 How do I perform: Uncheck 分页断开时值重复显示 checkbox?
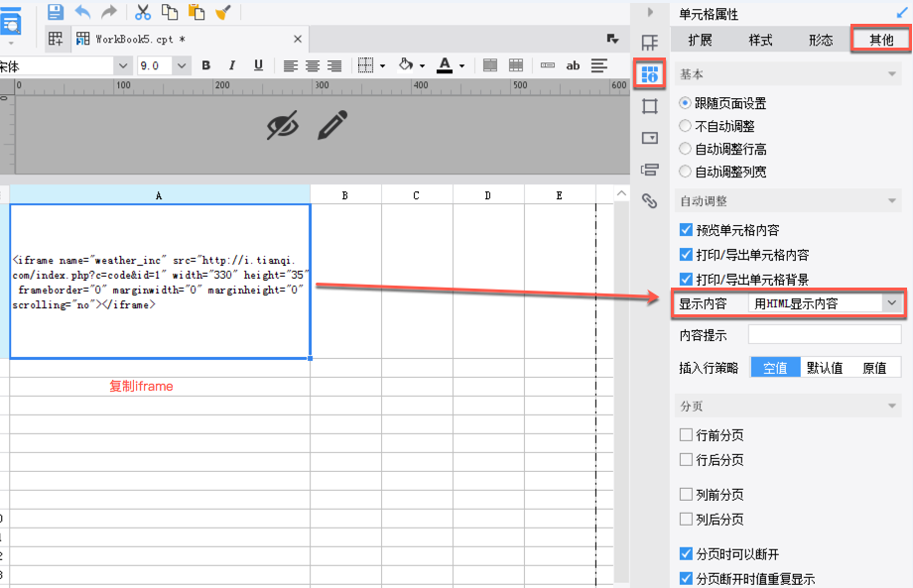[686, 579]
